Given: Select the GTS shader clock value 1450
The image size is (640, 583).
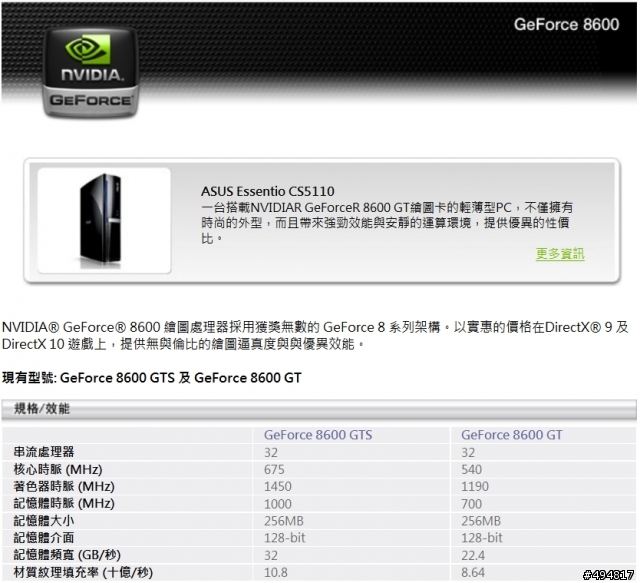Looking at the screenshot, I should click(x=278, y=487).
